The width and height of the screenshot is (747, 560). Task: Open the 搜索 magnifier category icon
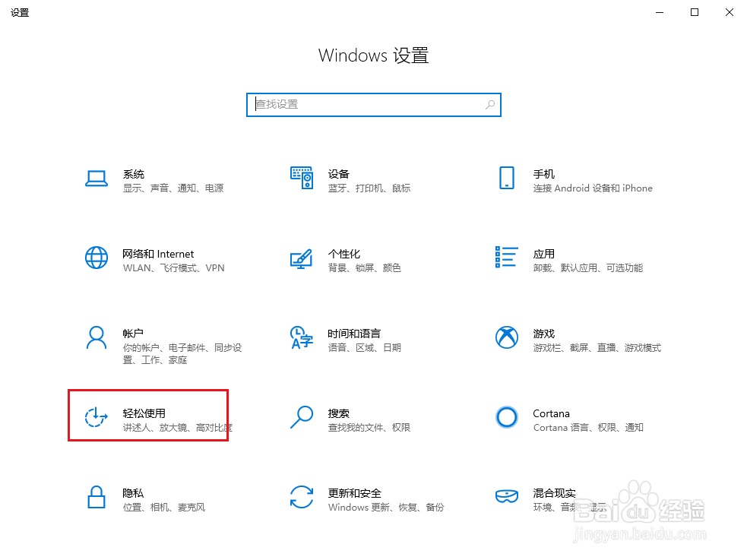(302, 417)
